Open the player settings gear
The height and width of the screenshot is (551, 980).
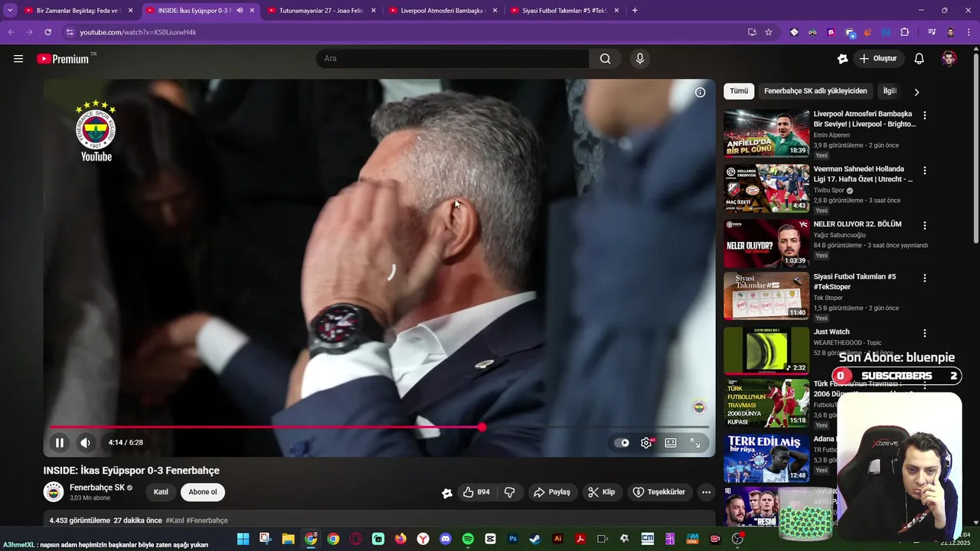click(x=647, y=442)
